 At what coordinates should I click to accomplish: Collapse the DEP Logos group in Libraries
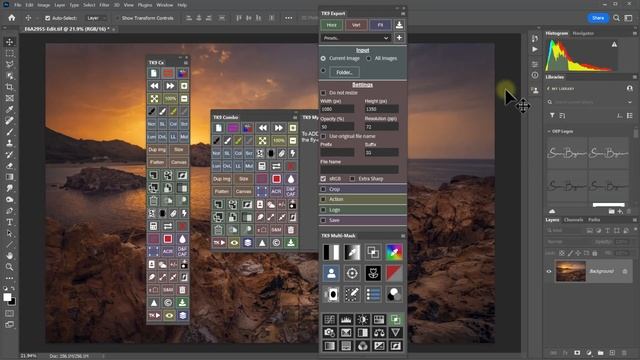549,131
